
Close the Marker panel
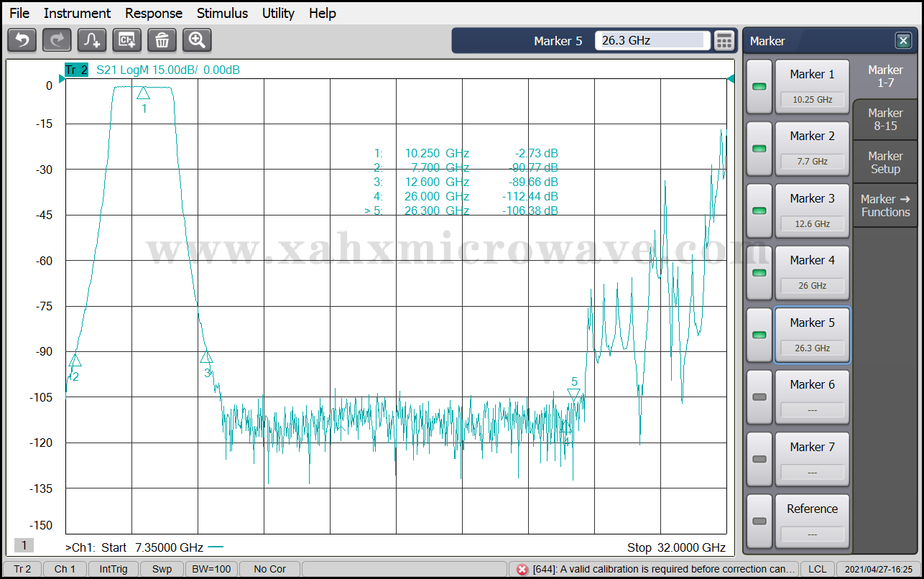pyautogui.click(x=902, y=41)
